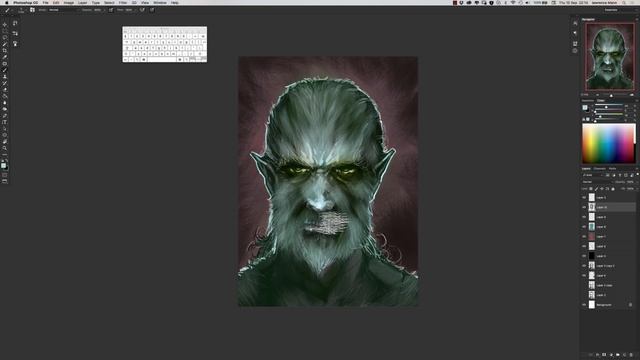This screenshot has height=360, width=640.
Task: Select the Crop tool
Action: click(5, 51)
